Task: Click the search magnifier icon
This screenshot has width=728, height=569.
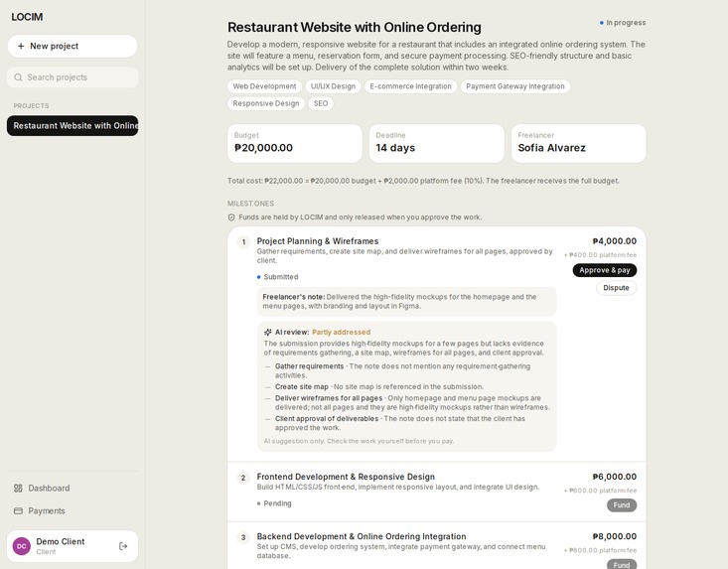Action: click(x=18, y=77)
